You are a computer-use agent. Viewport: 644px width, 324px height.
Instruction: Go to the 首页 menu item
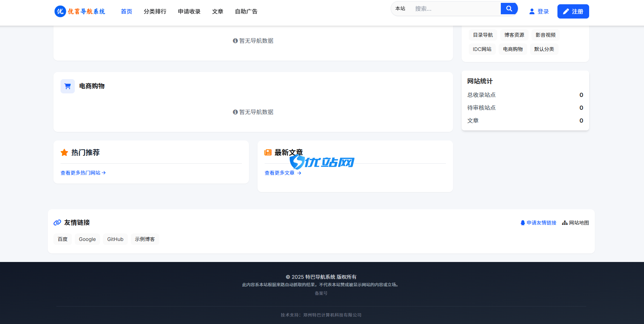coord(126,11)
